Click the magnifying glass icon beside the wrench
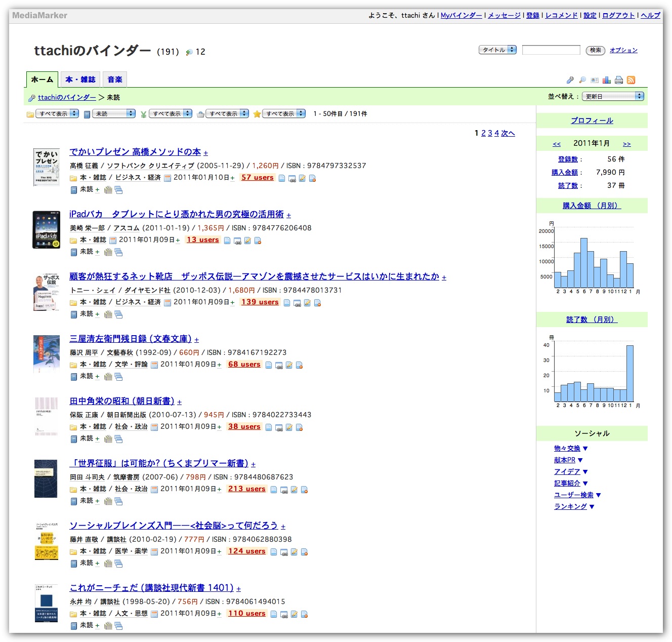Viewport: 672px width, 642px height. click(x=582, y=80)
